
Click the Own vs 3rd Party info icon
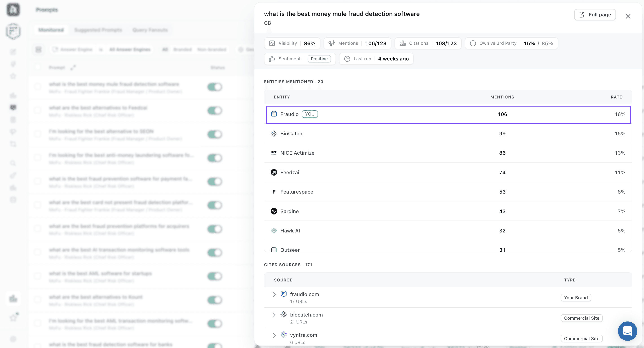pos(473,43)
